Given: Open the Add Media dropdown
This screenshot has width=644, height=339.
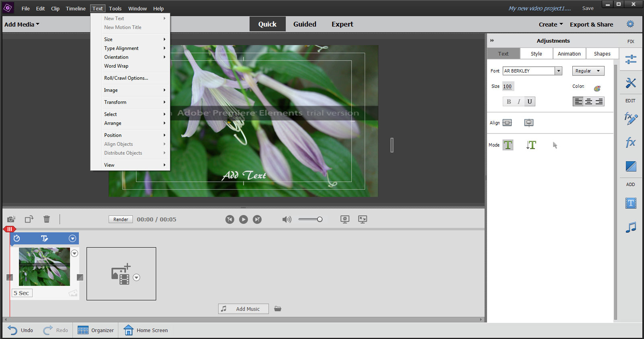Looking at the screenshot, I should (x=22, y=24).
